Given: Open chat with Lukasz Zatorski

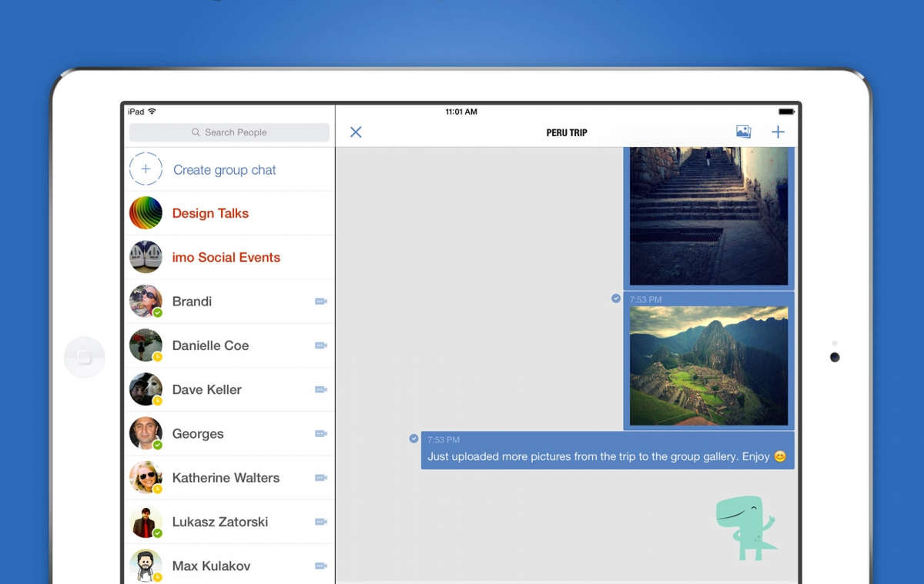Looking at the screenshot, I should 229,521.
